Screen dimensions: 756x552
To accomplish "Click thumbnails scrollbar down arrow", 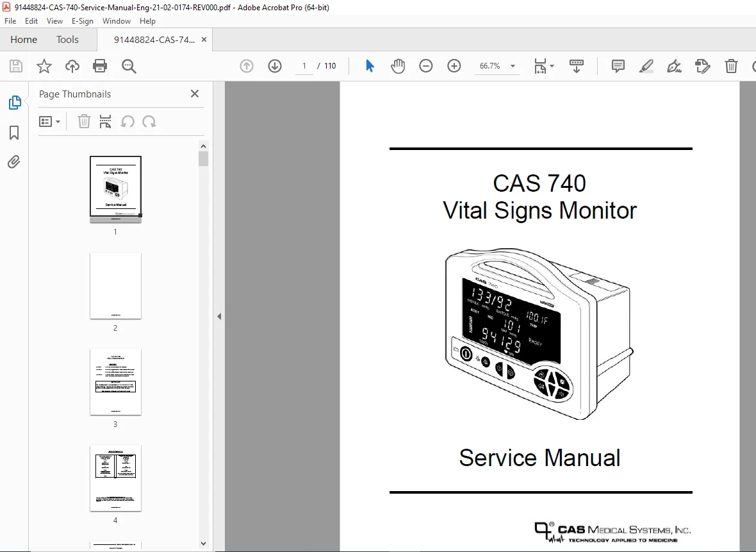I will click(x=203, y=543).
